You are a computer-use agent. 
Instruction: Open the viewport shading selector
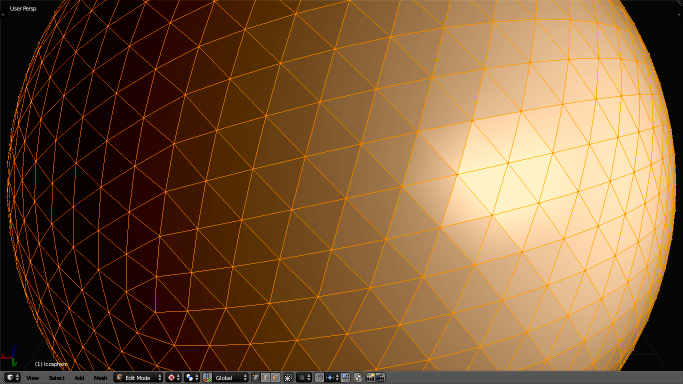[173, 377]
